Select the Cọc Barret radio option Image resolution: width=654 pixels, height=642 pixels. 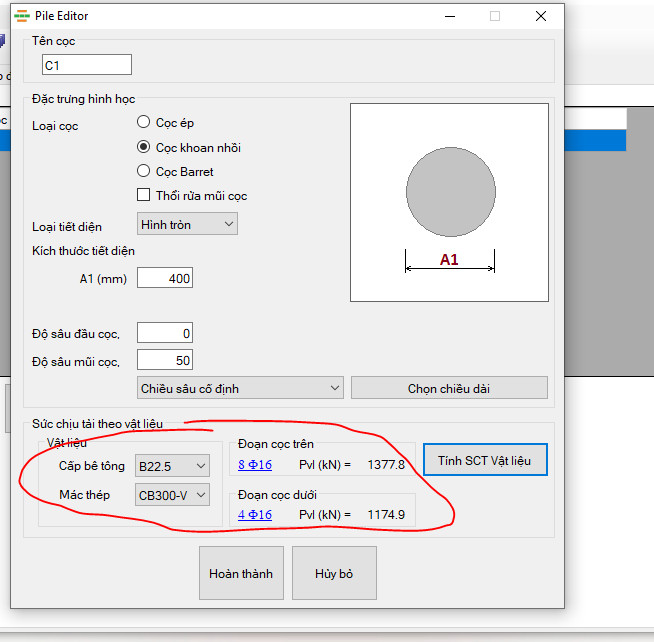(x=143, y=171)
